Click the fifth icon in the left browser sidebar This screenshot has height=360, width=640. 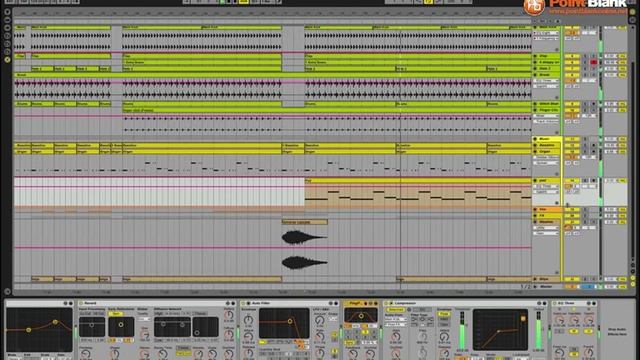click(x=7, y=44)
